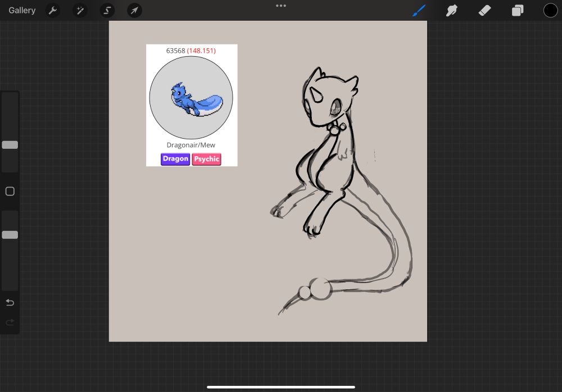The width and height of the screenshot is (562, 392).
Task: Click the Dragonair/Mew sprite reference image
Action: click(191, 98)
